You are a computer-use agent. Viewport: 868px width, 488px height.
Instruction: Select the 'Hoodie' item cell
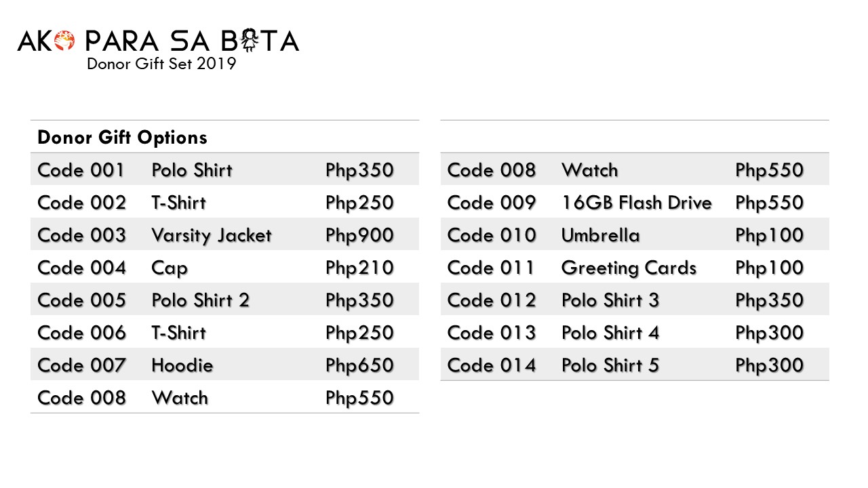(x=182, y=365)
